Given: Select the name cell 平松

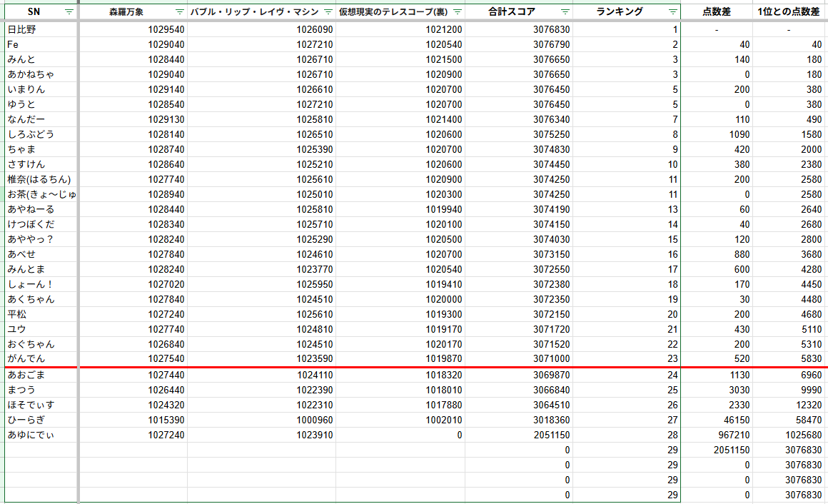Looking at the screenshot, I should tap(41, 314).
